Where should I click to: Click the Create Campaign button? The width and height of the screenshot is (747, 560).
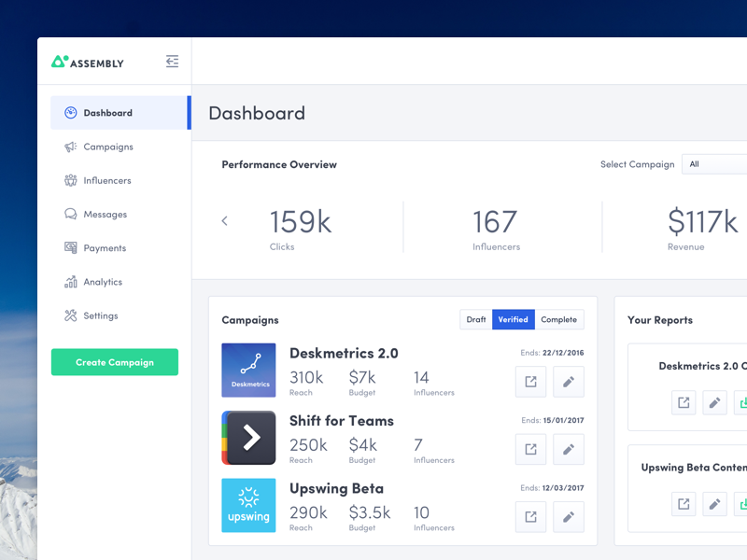(x=115, y=362)
